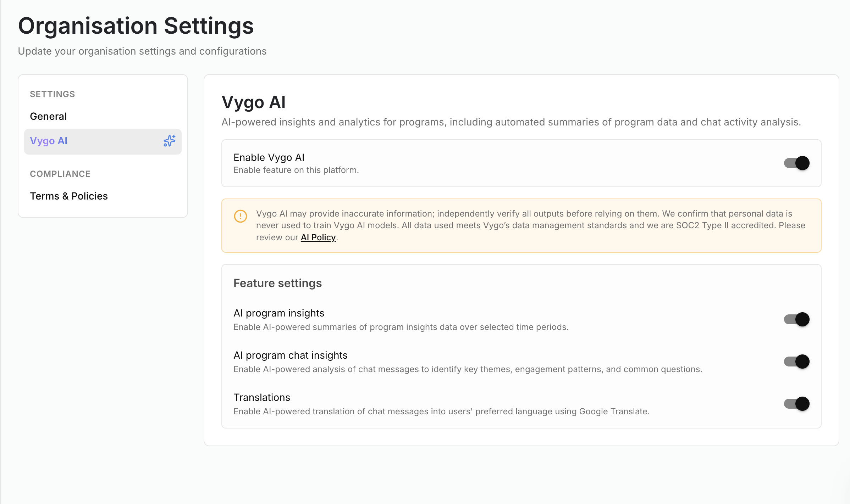This screenshot has width=850, height=504.
Task: Click the "Enable Vygo AI" label text
Action: [x=269, y=157]
